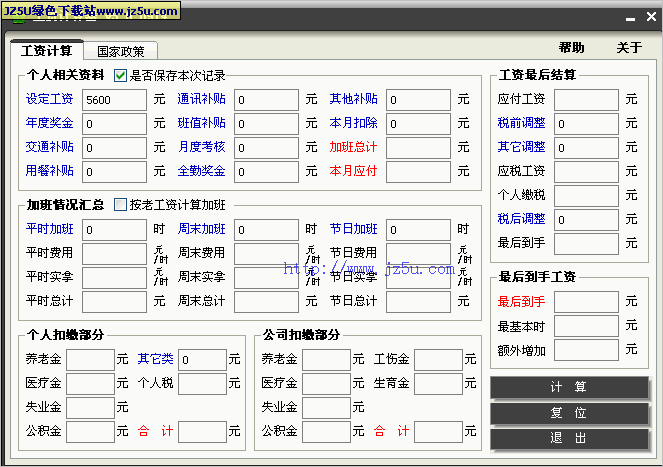Image resolution: width=663 pixels, height=467 pixels.
Task: Select the 通讯补贴 input field
Action: tap(266, 100)
